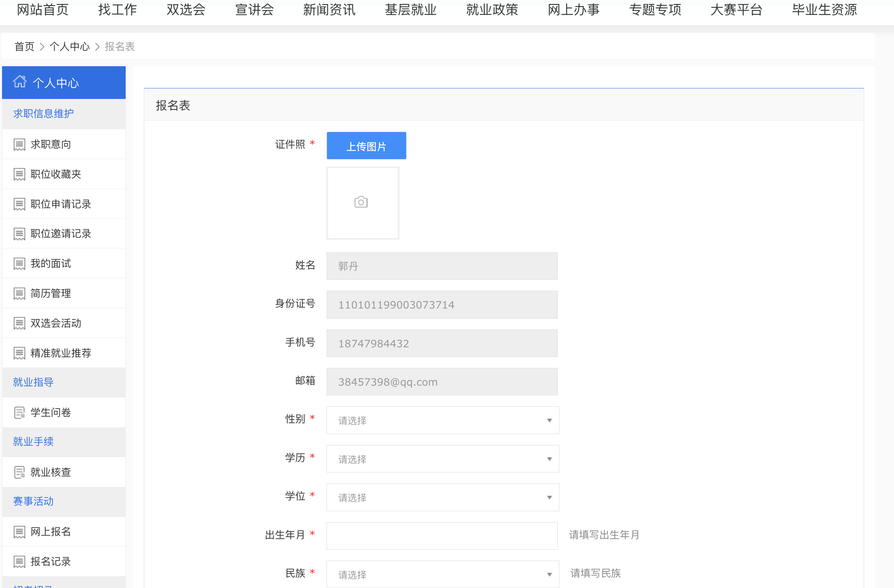
Task: Expand the 民族 dropdown
Action: coord(443,574)
